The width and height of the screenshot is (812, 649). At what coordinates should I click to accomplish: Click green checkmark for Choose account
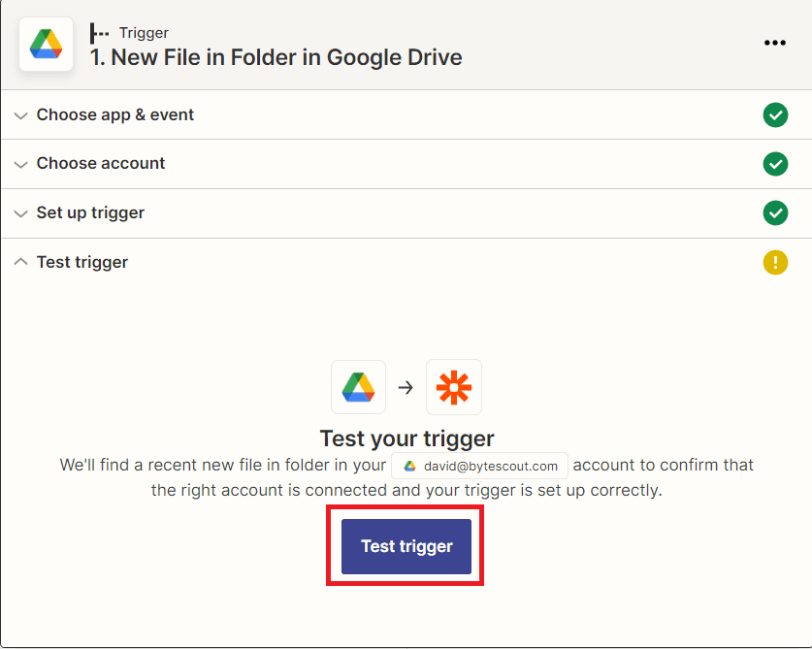[775, 164]
